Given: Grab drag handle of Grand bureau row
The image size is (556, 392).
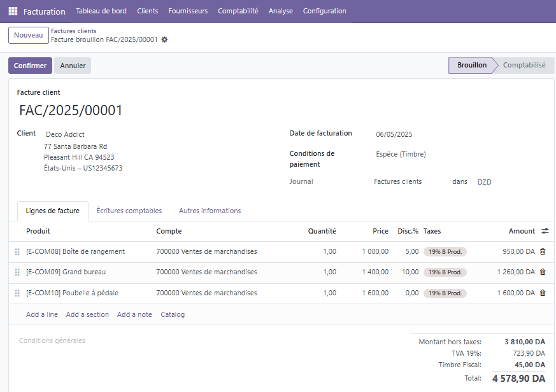Looking at the screenshot, I should pyautogui.click(x=17, y=272).
